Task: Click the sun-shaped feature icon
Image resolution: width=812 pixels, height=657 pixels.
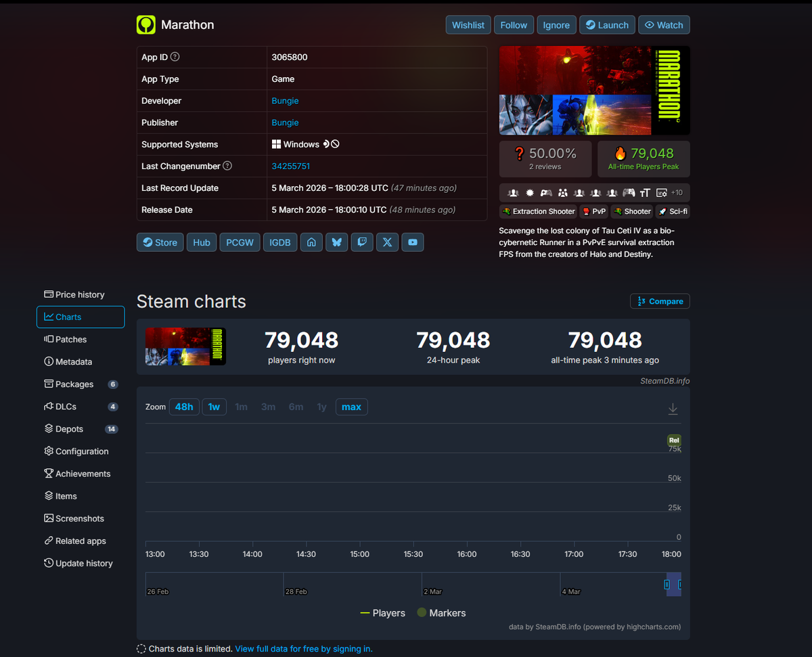Action: point(530,193)
